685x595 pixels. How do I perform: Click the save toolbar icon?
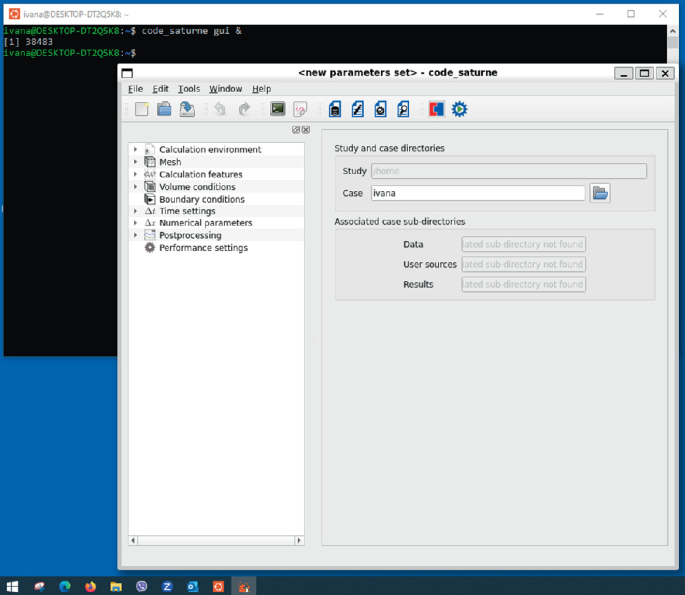click(x=187, y=109)
